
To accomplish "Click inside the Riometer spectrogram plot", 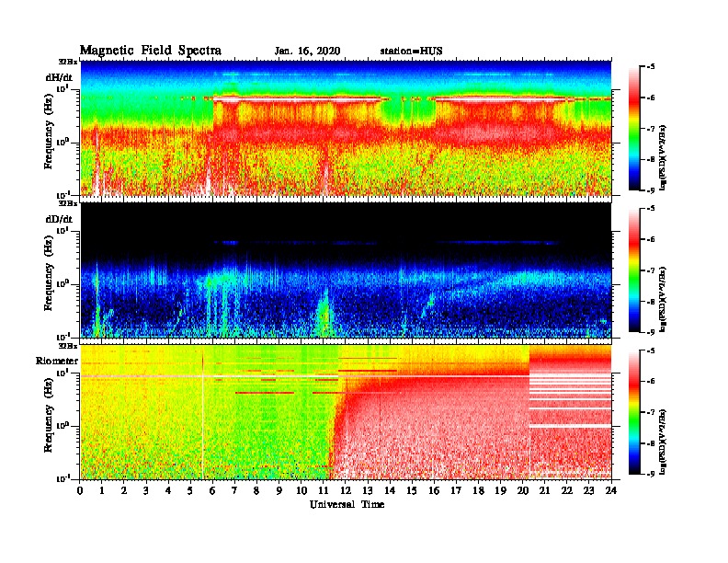I will (346, 412).
